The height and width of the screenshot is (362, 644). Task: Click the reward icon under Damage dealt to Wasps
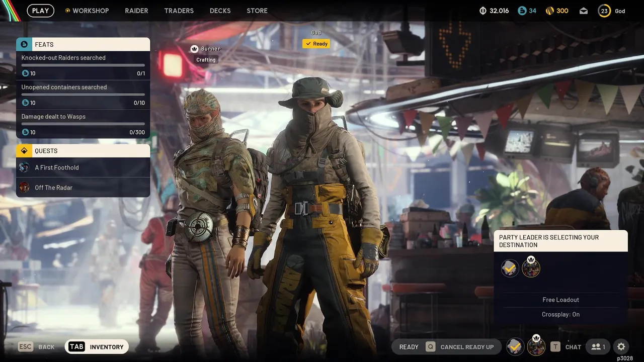click(x=26, y=132)
